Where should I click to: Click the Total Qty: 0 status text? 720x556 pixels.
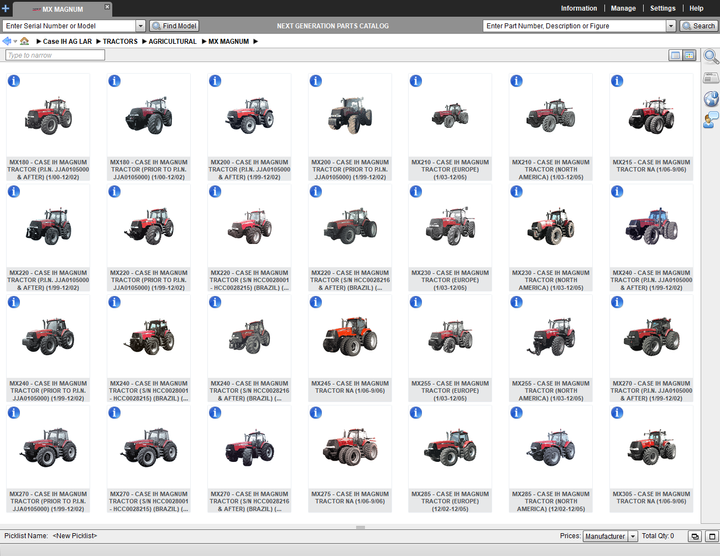click(658, 536)
